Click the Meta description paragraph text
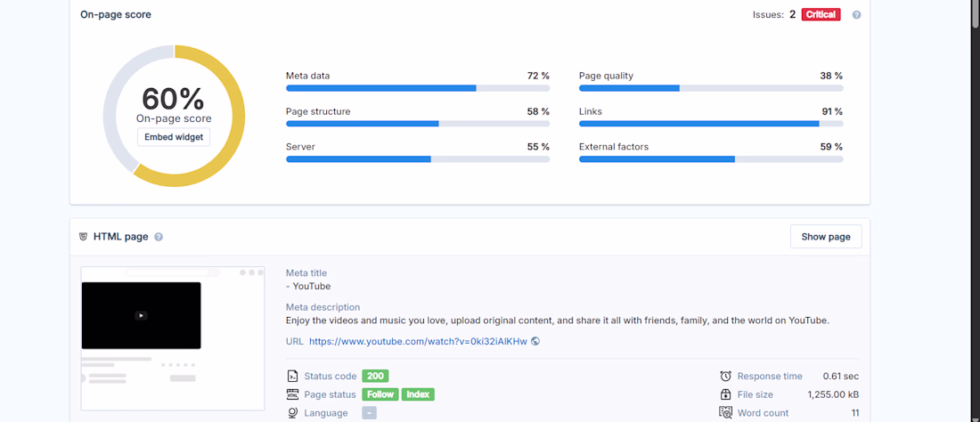Image resolution: width=980 pixels, height=422 pixels. pos(558,321)
